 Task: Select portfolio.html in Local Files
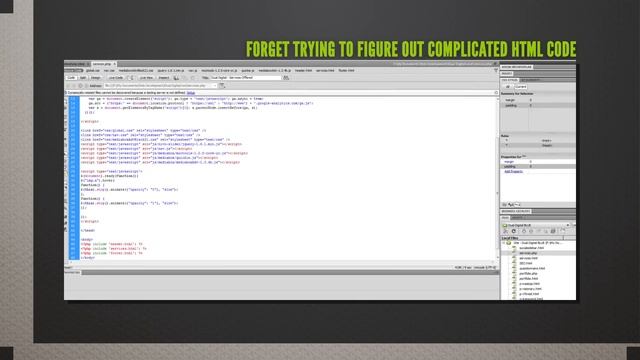(529, 278)
